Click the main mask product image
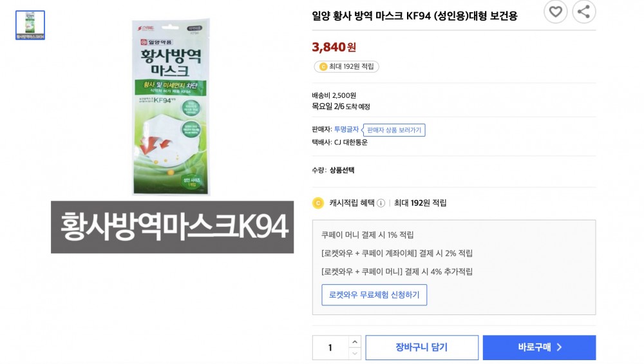 click(171, 108)
